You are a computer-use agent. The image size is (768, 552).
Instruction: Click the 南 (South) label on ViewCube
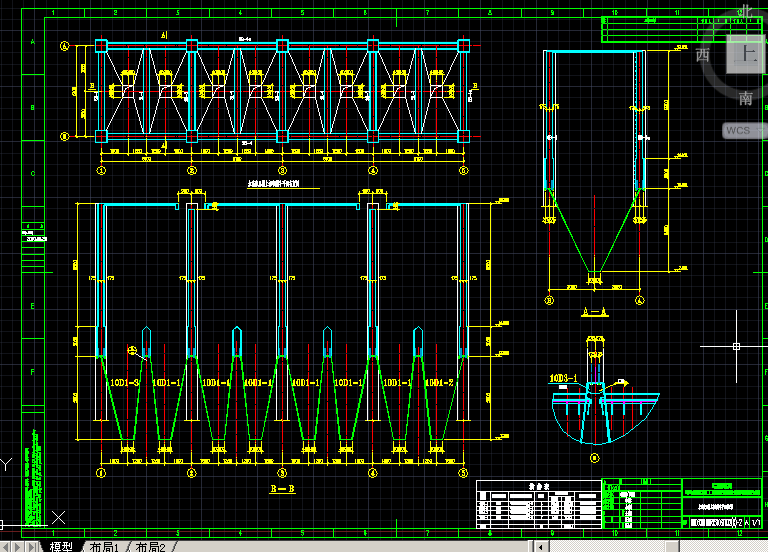pos(746,98)
